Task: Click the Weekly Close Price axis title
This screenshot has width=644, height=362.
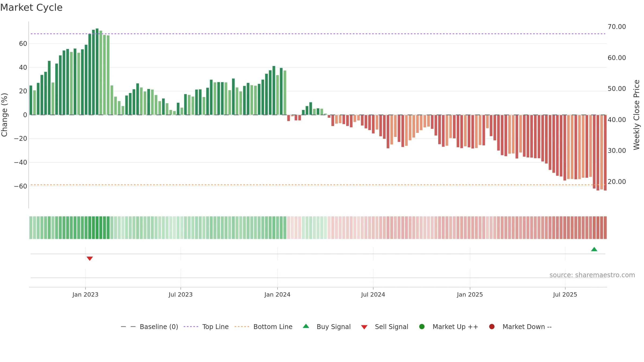Action: pos(636,115)
